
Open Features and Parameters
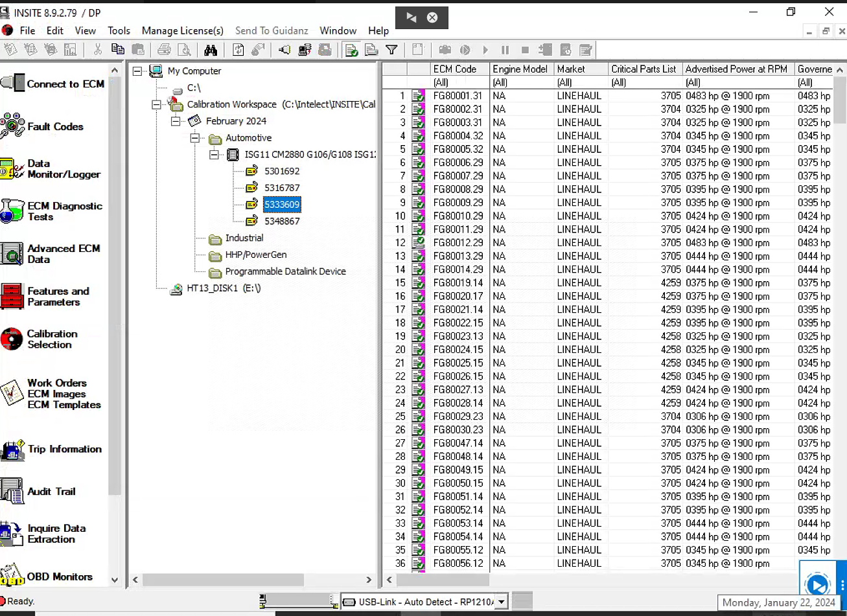coord(45,297)
